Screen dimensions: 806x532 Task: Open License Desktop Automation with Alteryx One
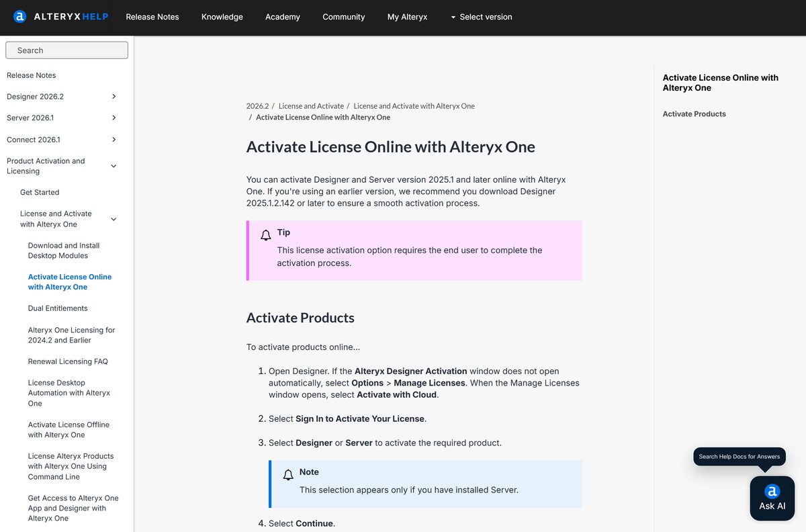69,393
